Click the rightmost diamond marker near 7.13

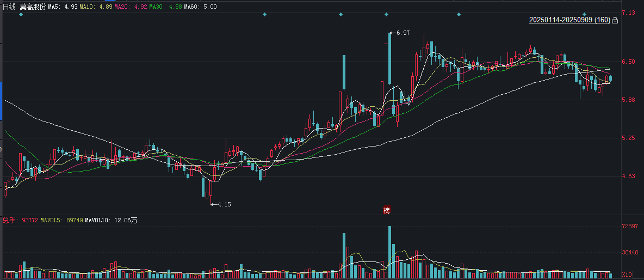585,14
